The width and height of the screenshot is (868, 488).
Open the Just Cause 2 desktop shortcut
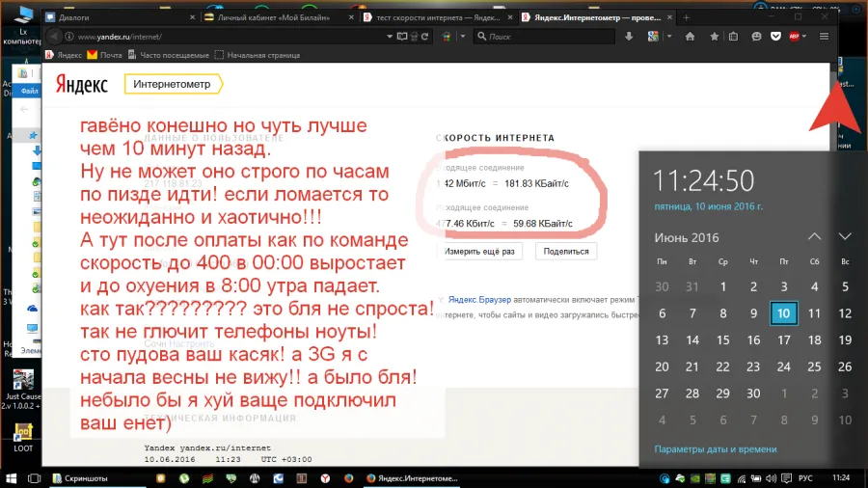pyautogui.click(x=23, y=390)
